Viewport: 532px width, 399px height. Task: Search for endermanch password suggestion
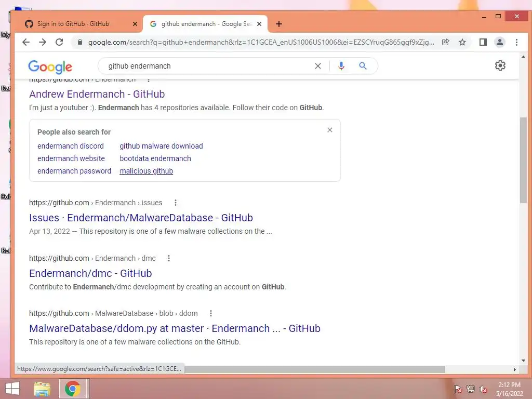pyautogui.click(x=74, y=171)
